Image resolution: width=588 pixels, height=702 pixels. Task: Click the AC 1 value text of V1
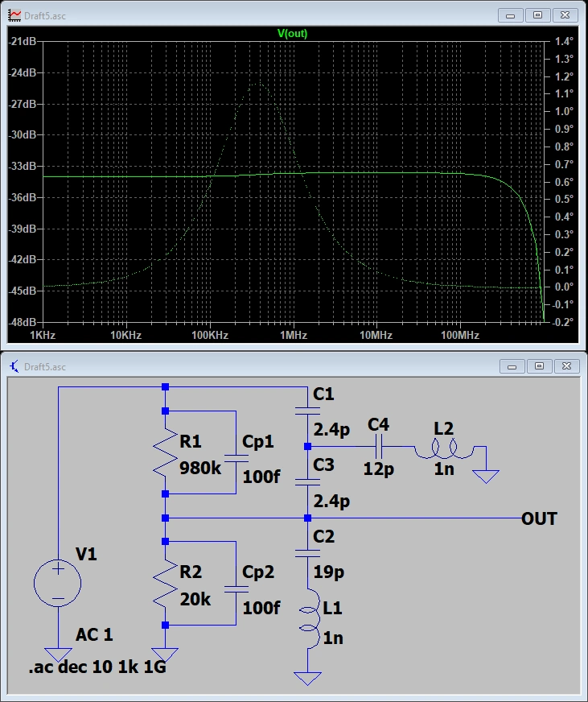coord(94,635)
